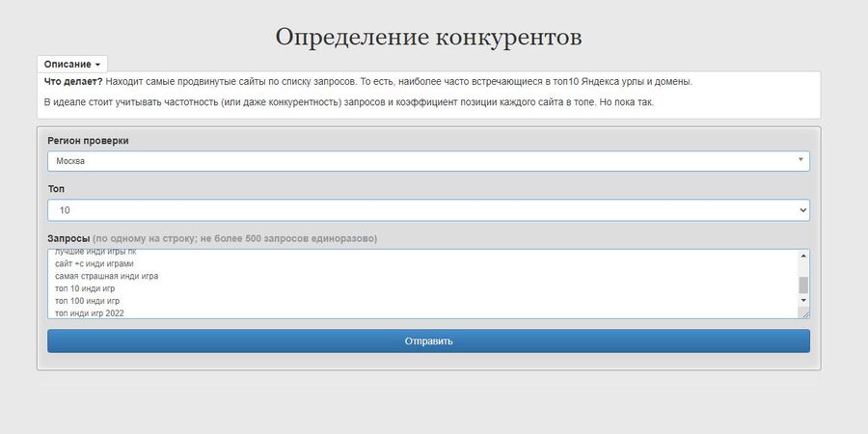The width and height of the screenshot is (868, 434).
Task: Click the textarea scrollbar thumb
Action: [x=803, y=285]
